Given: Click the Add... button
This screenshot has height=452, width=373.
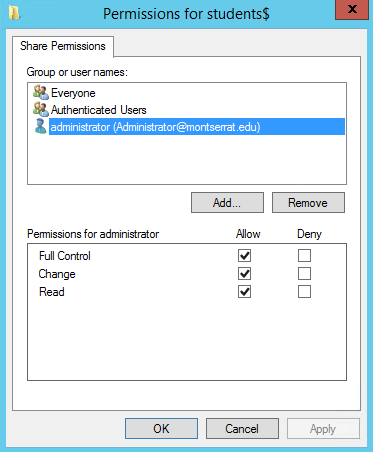Looking at the screenshot, I should coord(227,202).
